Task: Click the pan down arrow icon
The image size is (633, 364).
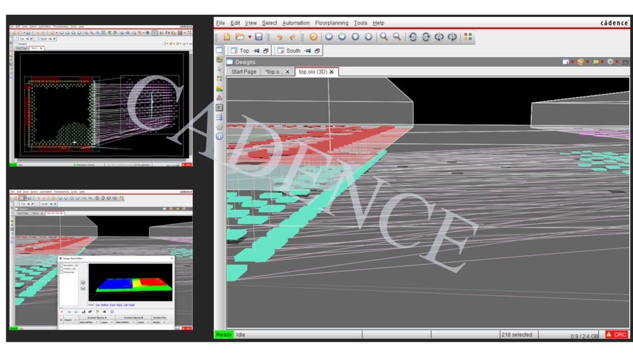Action: point(369,37)
